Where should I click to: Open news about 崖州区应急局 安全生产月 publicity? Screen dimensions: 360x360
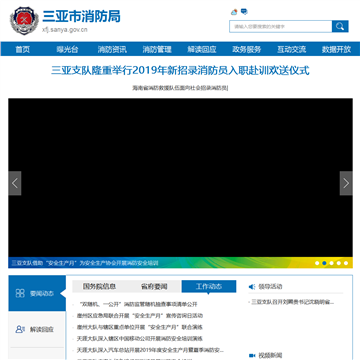click(x=140, y=316)
